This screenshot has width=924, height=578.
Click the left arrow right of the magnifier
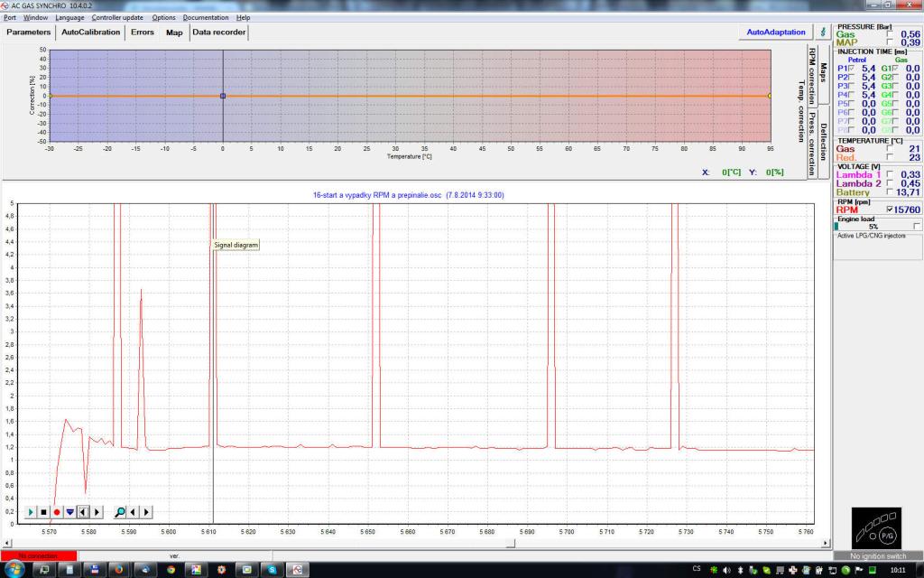pyautogui.click(x=134, y=512)
